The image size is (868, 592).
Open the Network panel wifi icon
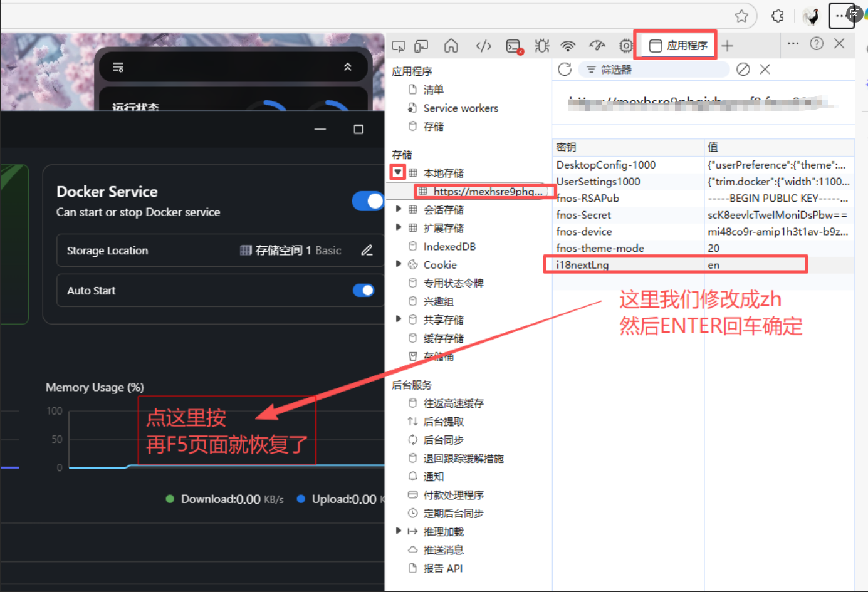pyautogui.click(x=568, y=46)
